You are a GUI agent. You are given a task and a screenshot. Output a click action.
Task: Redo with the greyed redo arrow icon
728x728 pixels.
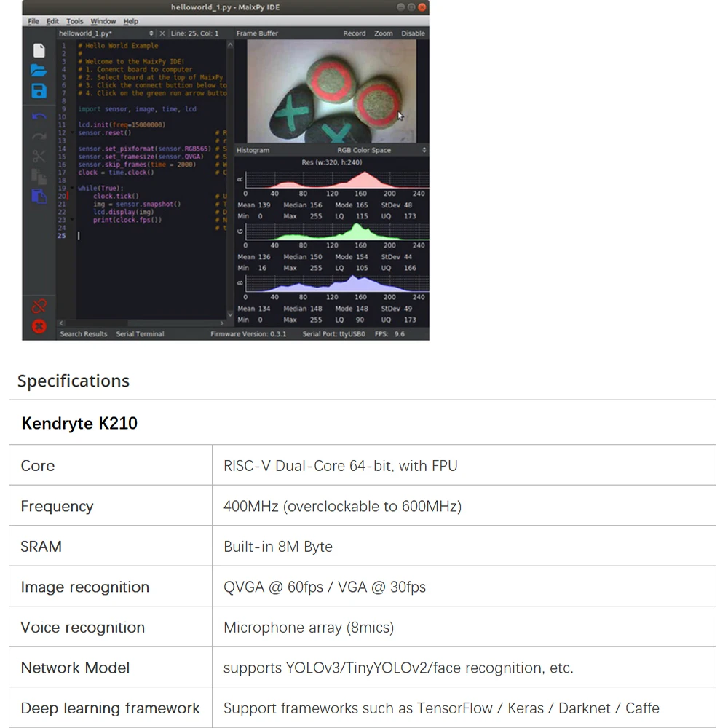click(x=39, y=136)
